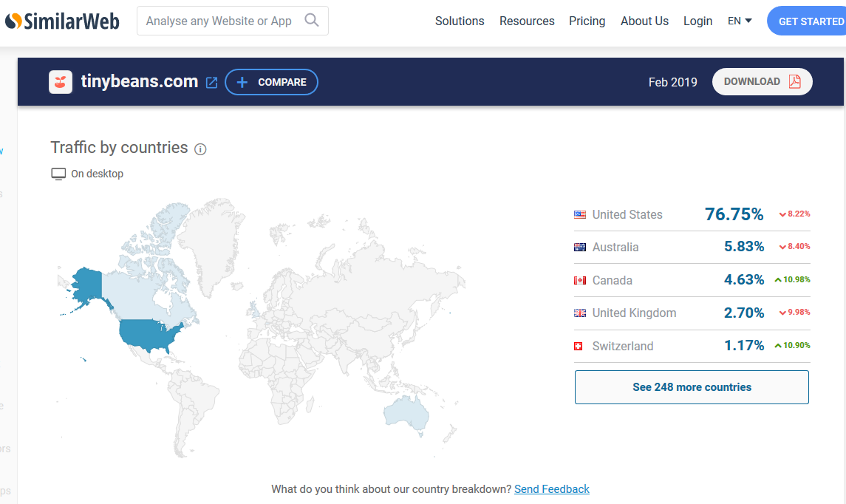Focus the Analyse any Website search field
846x504 pixels.
click(233, 21)
